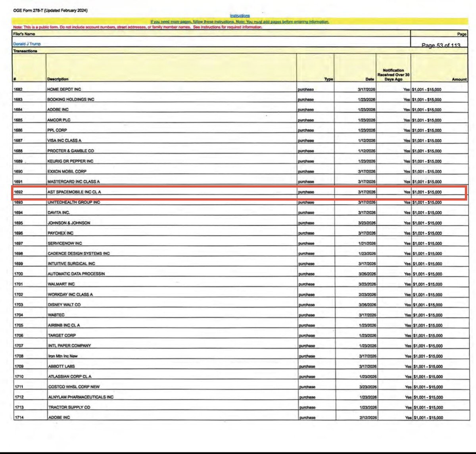
Task: Click 'Yes' notification in EXXON MOBIL row
Action: (x=406, y=172)
